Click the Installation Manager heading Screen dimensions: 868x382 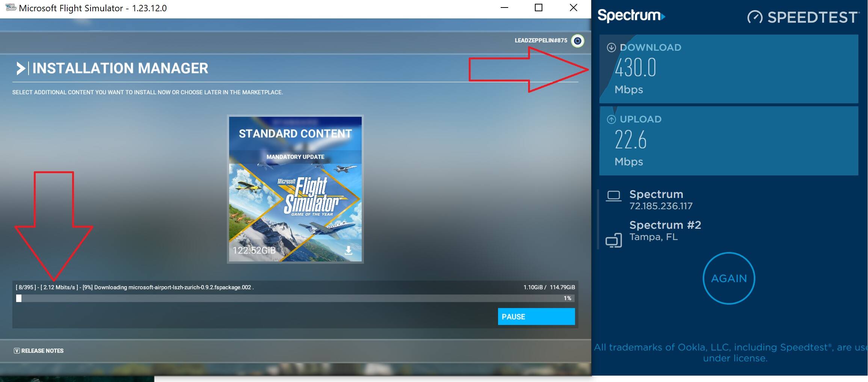[x=120, y=68]
